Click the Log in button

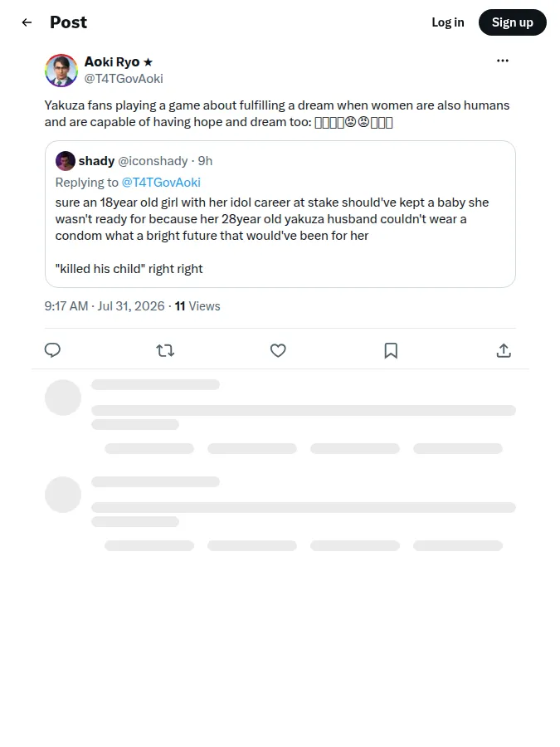coord(448,22)
